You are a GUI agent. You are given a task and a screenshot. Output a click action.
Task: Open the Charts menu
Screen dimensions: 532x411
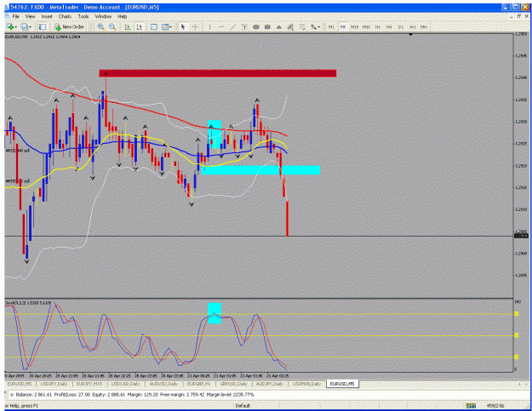click(65, 16)
